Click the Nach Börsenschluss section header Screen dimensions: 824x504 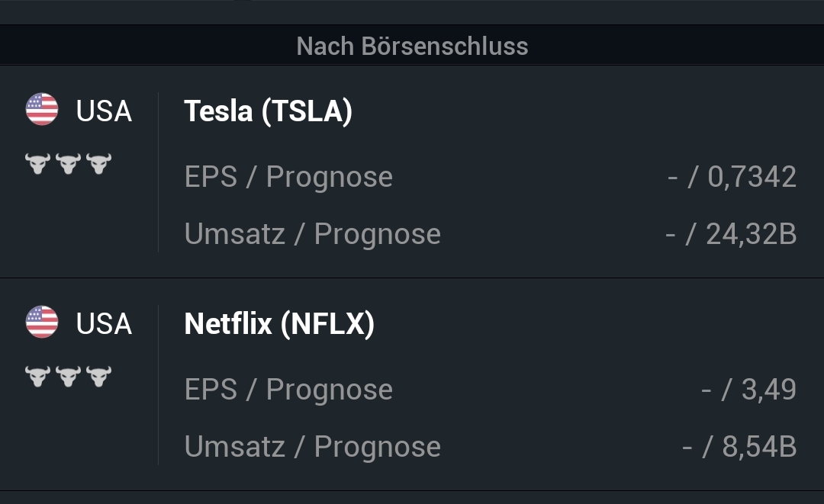coord(412,45)
